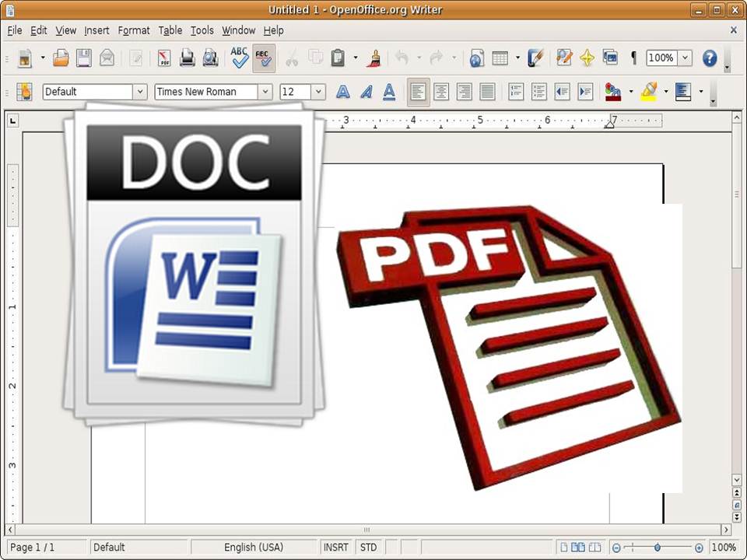
Task: Open the Navigator star icon
Action: click(587, 58)
